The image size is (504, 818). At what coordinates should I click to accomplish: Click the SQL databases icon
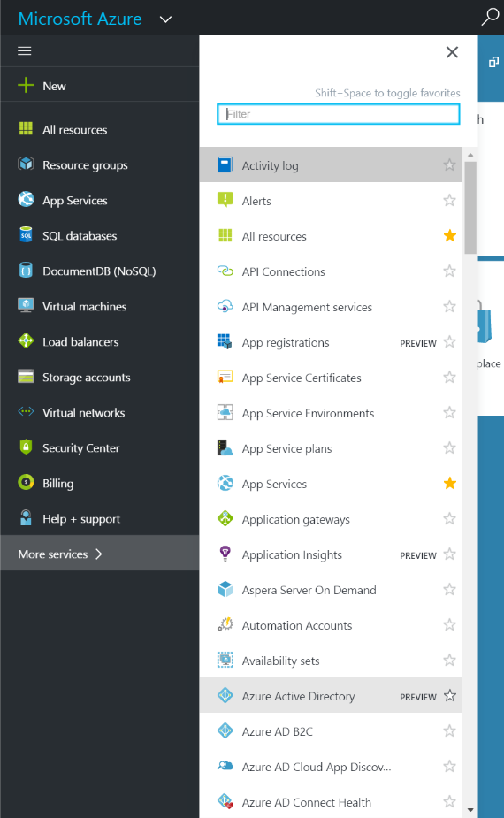pos(26,234)
